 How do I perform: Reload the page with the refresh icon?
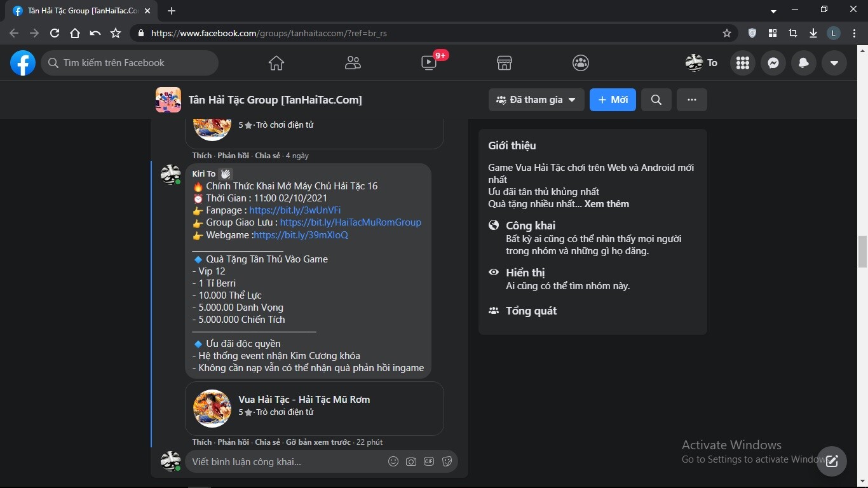click(55, 33)
